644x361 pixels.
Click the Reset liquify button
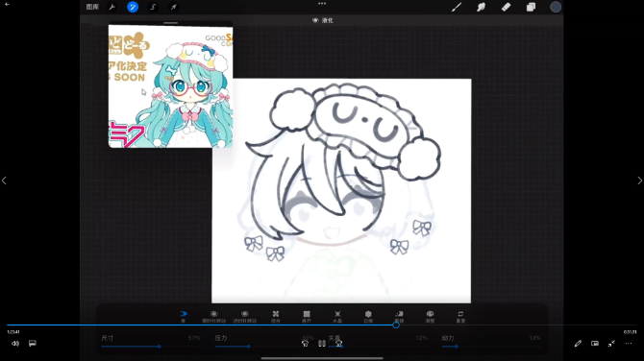coord(460,316)
